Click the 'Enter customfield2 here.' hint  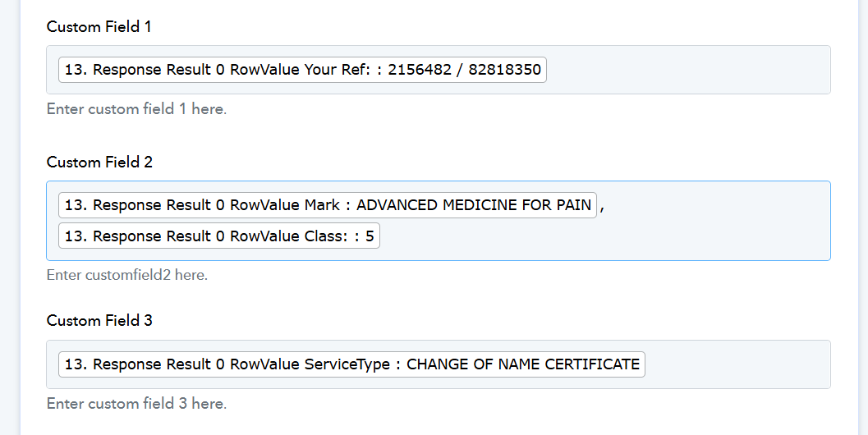point(127,275)
